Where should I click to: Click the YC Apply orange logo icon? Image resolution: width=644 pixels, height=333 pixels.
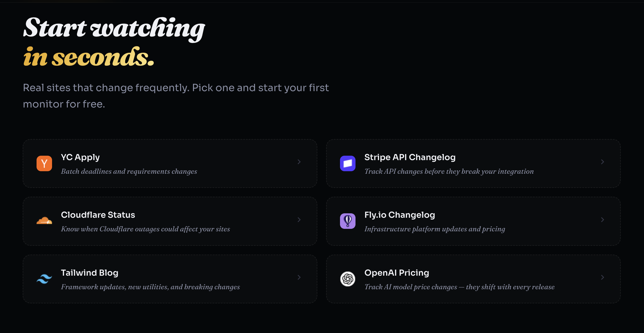click(x=44, y=163)
